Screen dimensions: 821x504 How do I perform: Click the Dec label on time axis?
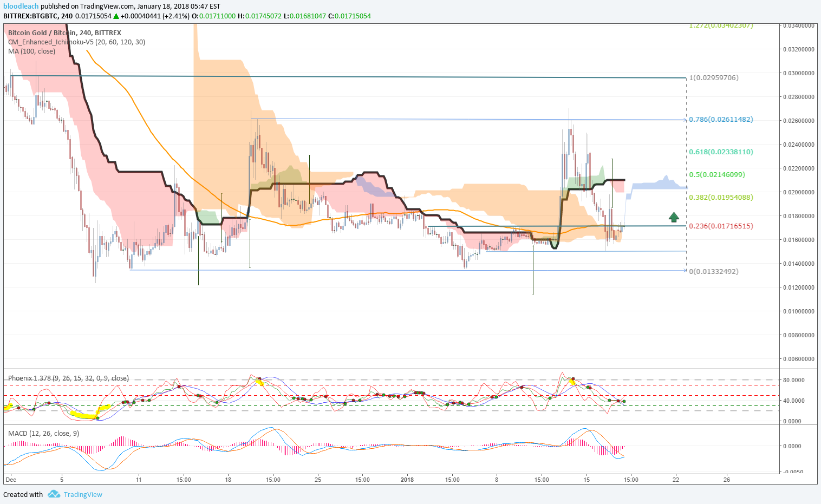click(11, 480)
